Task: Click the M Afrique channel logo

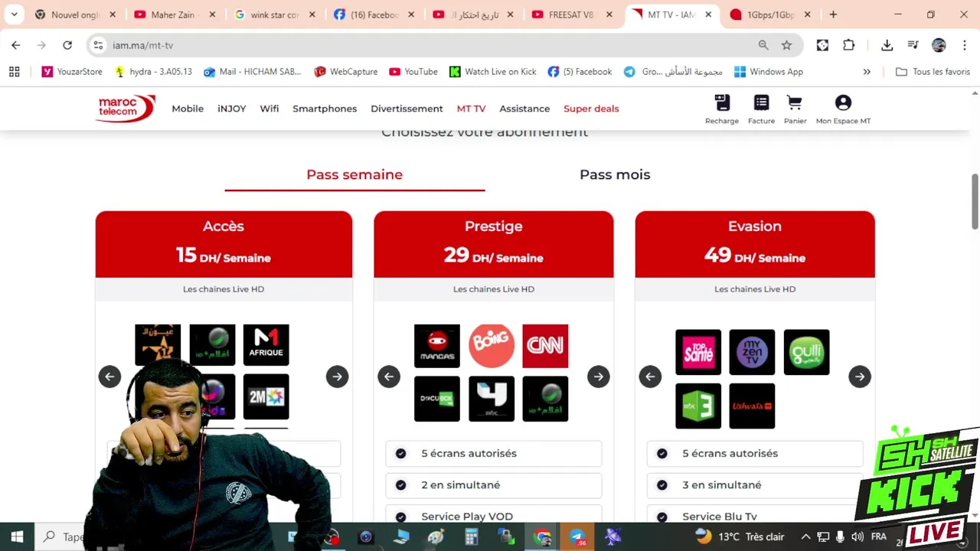Action: pos(266,345)
